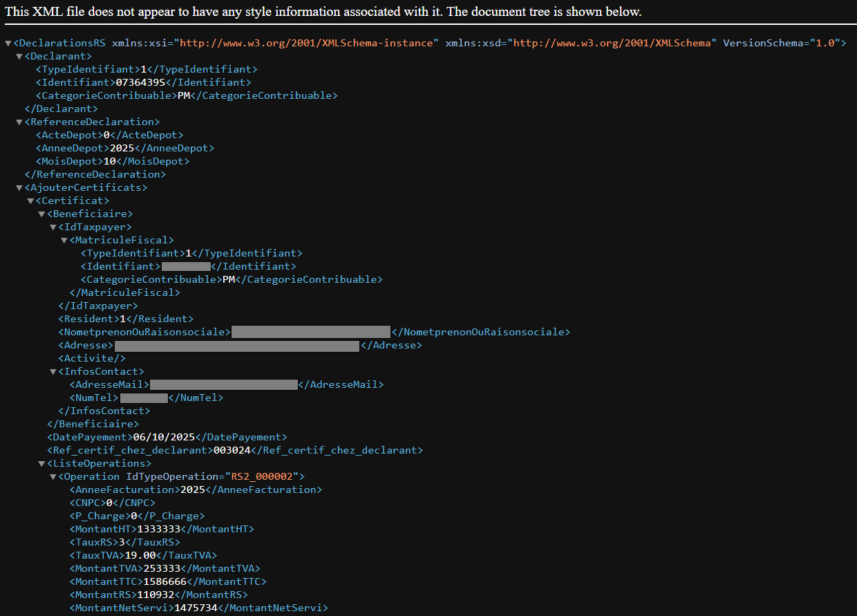This screenshot has height=616, width=857.
Task: Click the MontantTTC value 1586666
Action: click(164, 582)
